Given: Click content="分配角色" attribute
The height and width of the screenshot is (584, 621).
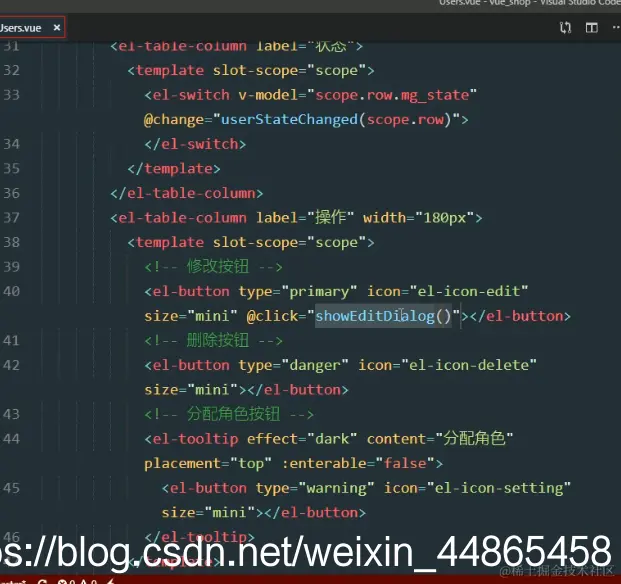Looking at the screenshot, I should (440, 439).
